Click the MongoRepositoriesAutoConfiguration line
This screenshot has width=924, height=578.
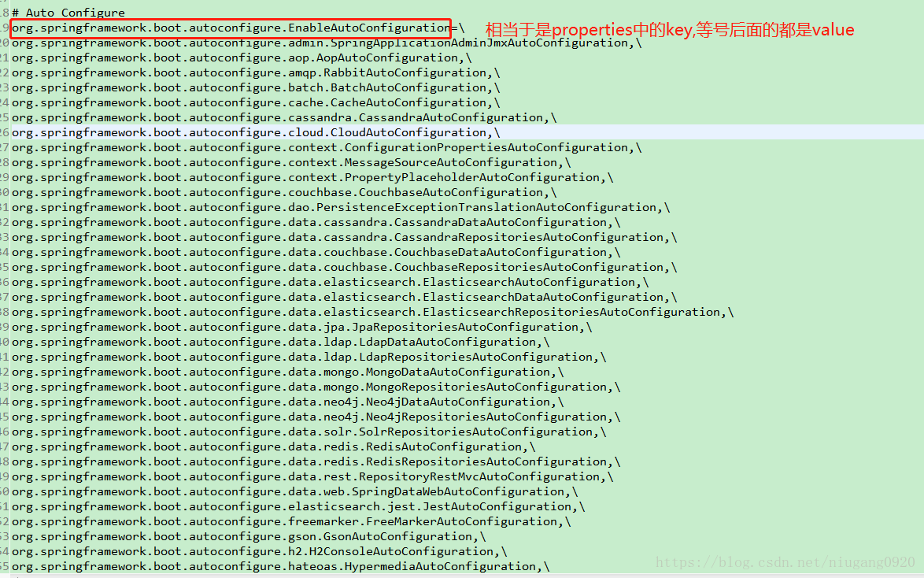(x=316, y=387)
